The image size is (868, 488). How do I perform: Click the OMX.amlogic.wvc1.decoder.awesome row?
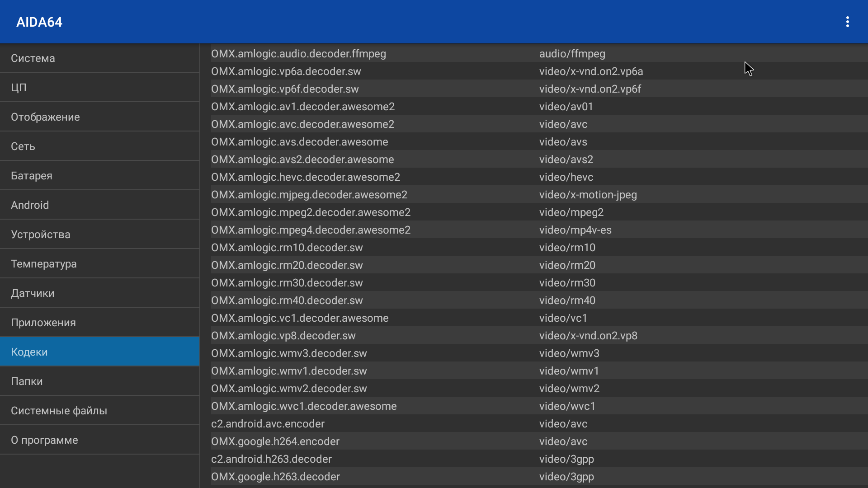(x=539, y=406)
